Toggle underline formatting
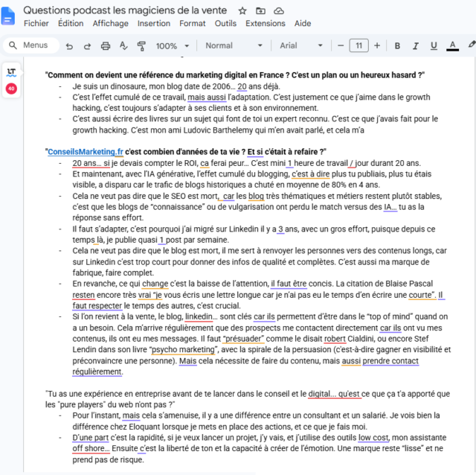The width and height of the screenshot is (476, 475). pos(434,46)
